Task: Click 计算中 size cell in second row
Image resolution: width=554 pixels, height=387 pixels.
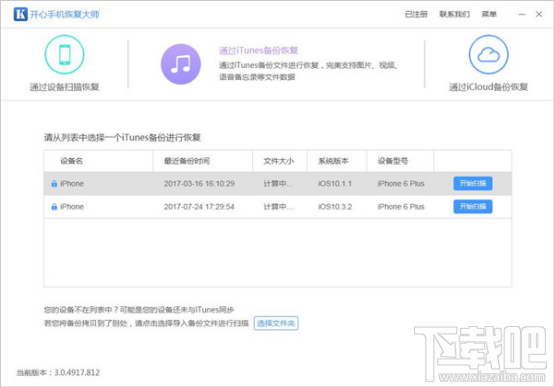Action: 278,207
